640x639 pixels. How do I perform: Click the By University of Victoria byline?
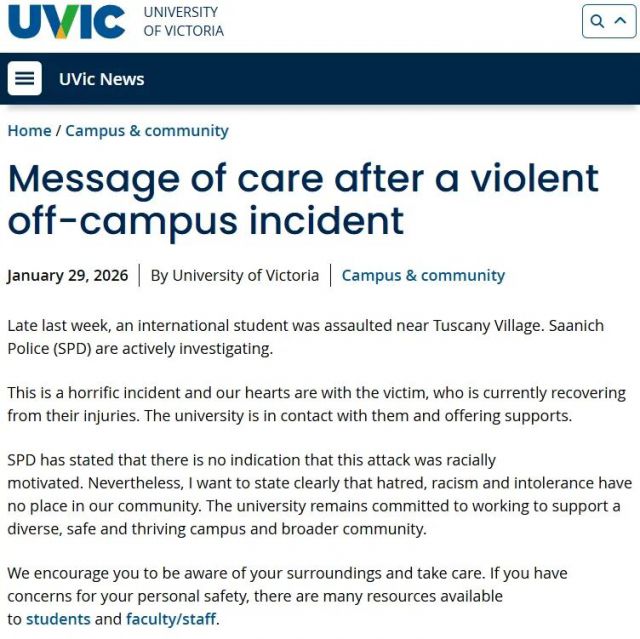pos(235,275)
